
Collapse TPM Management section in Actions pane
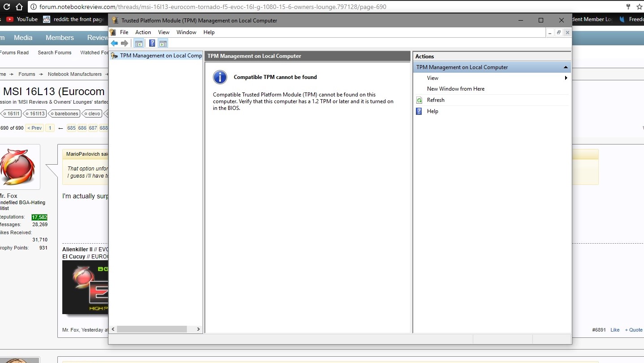[566, 67]
